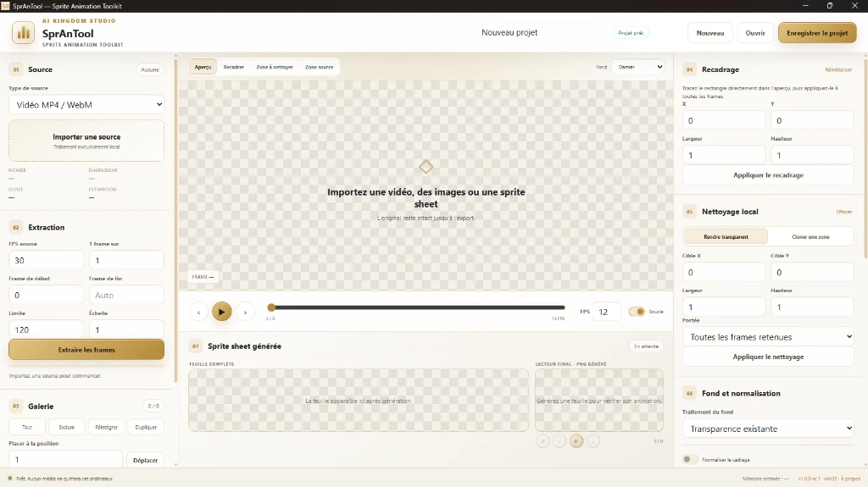Click the 06 badge beside Fond et normalisation

(x=690, y=394)
